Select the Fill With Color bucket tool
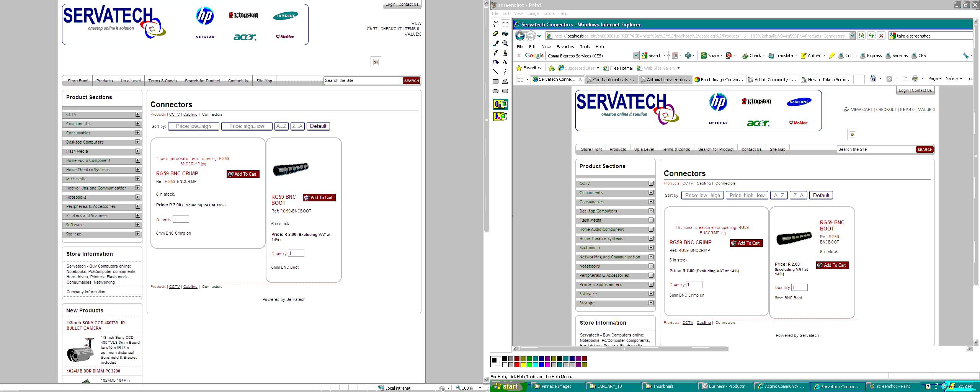Viewport: 980px width, 392px height. pos(505,34)
